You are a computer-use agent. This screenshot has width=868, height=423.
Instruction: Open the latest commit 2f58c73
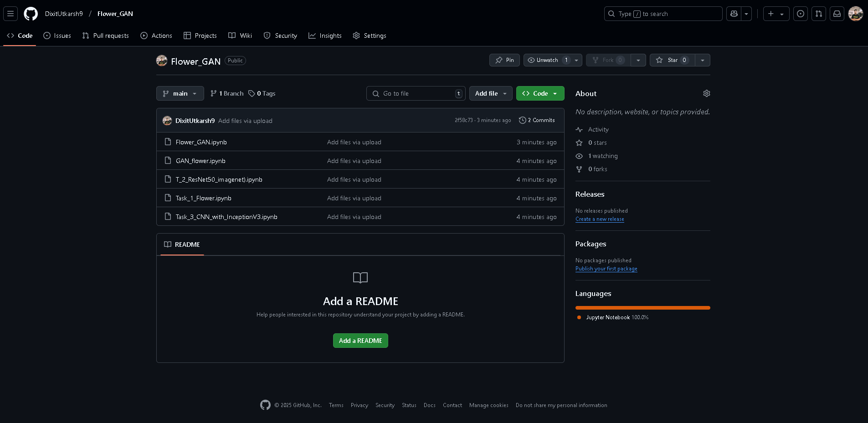463,120
